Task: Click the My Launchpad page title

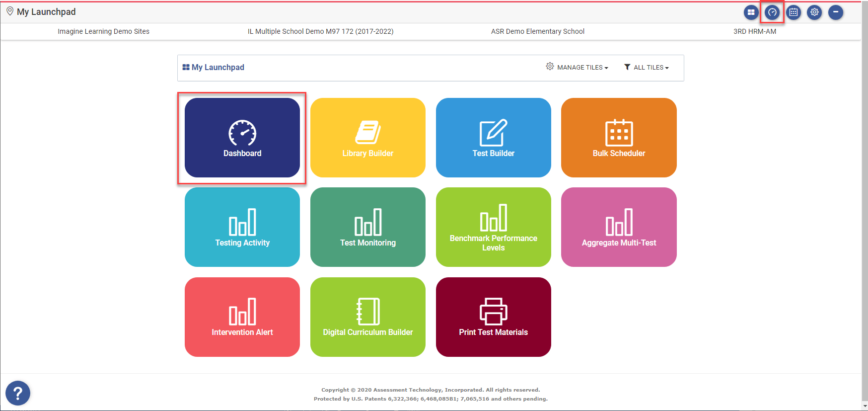Action: click(46, 12)
